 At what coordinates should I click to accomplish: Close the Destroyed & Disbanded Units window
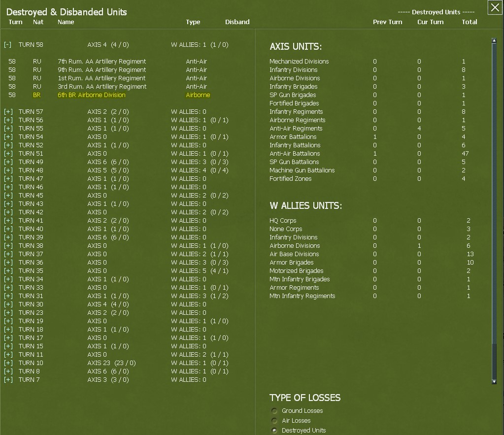tap(495, 7)
